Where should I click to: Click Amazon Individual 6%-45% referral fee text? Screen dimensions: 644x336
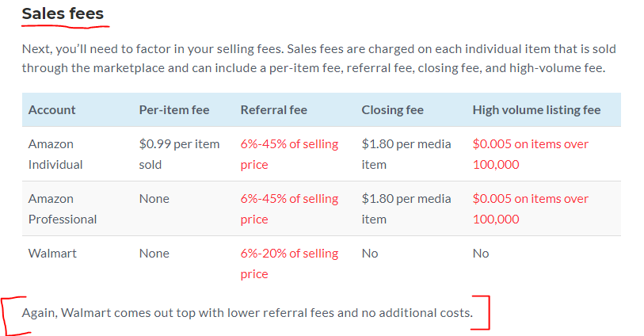click(x=290, y=154)
